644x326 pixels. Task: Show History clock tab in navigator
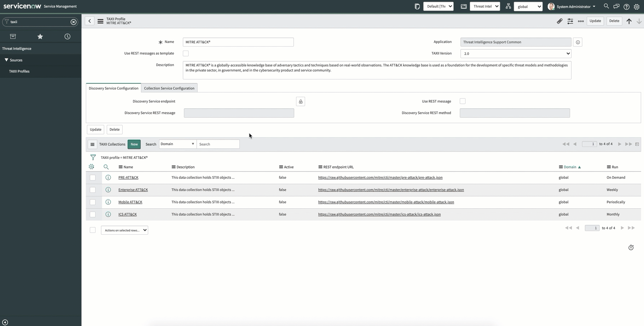click(x=67, y=36)
